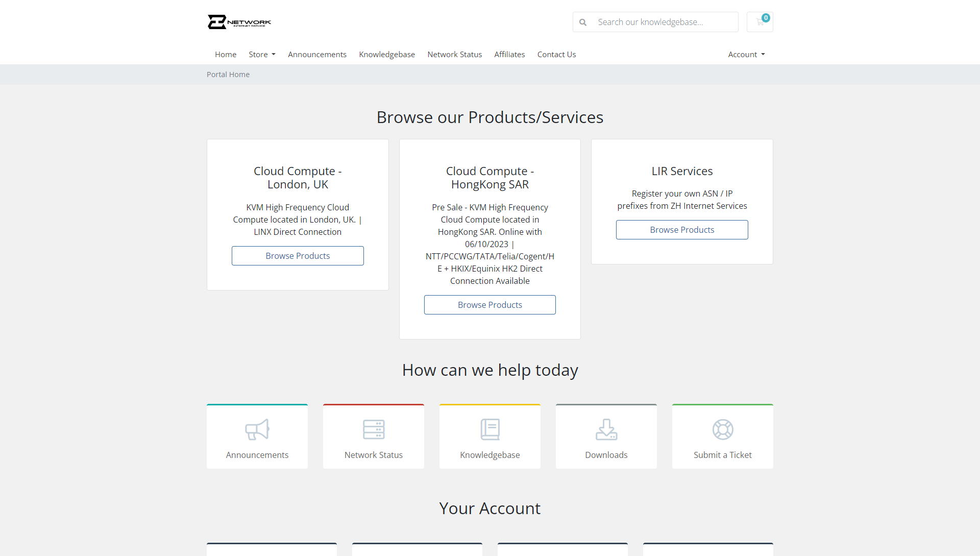The image size is (980, 556).
Task: Open the Knowledgebase navigation entry
Action: tap(387, 54)
